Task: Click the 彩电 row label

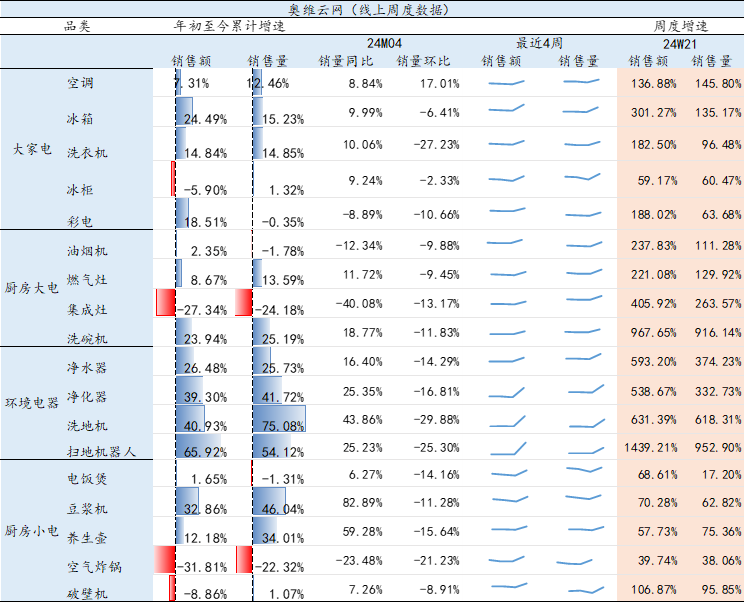Action: (80, 221)
